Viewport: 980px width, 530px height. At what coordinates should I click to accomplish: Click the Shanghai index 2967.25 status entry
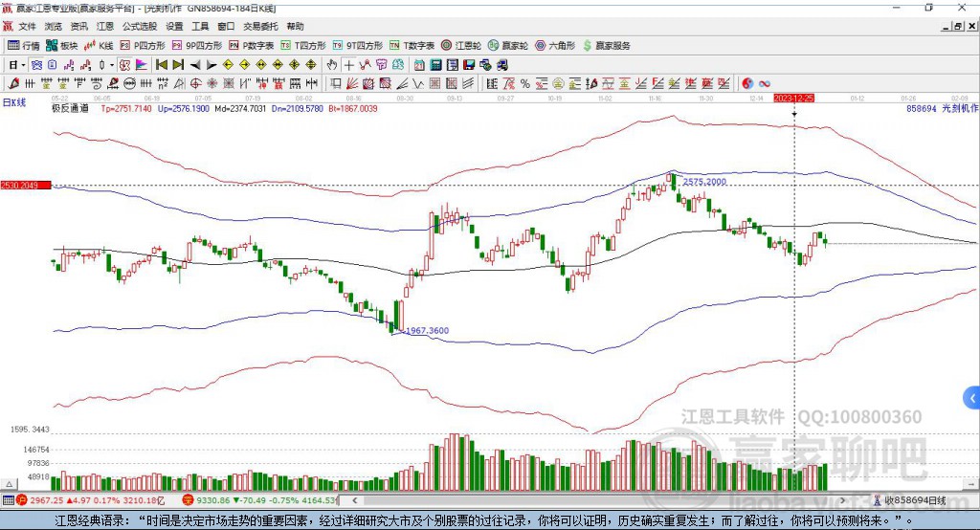tap(92, 500)
